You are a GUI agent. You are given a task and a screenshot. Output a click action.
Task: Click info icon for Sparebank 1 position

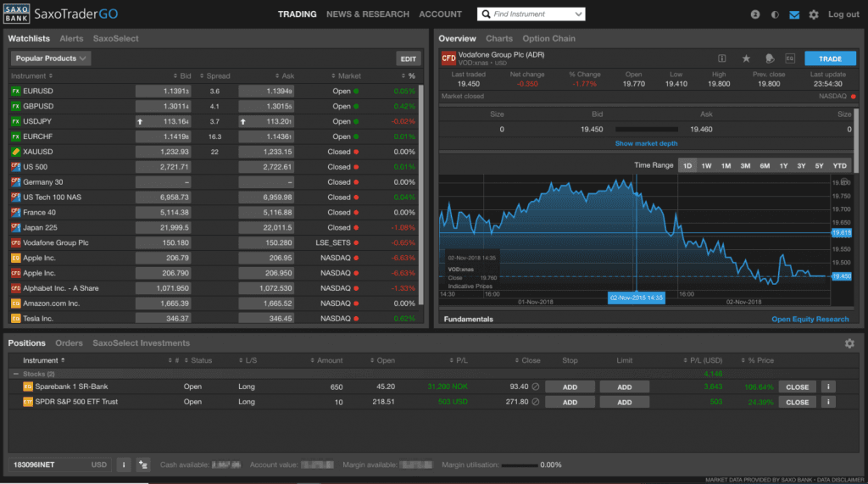[829, 387]
